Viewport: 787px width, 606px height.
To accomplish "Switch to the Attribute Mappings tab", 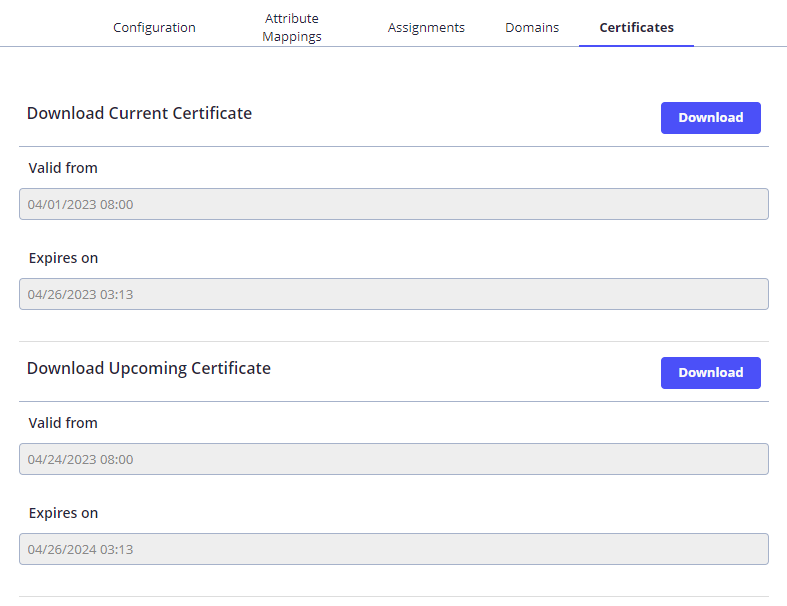I will point(292,27).
